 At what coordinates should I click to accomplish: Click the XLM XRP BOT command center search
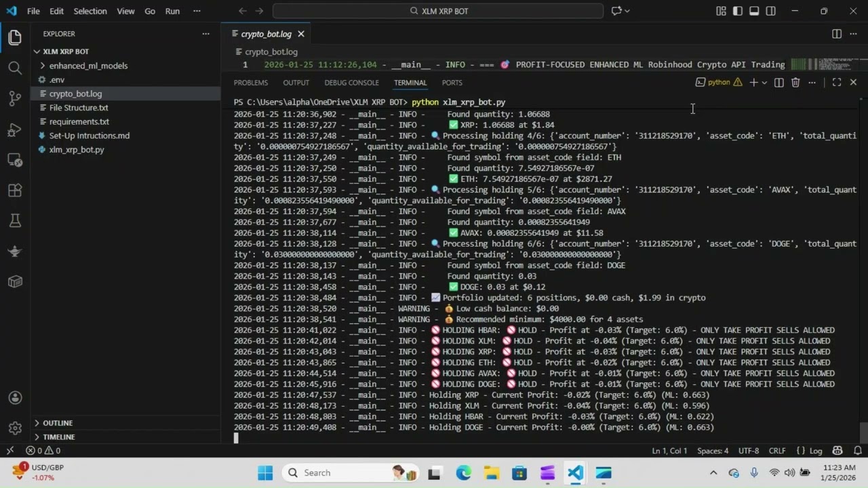[x=438, y=11]
